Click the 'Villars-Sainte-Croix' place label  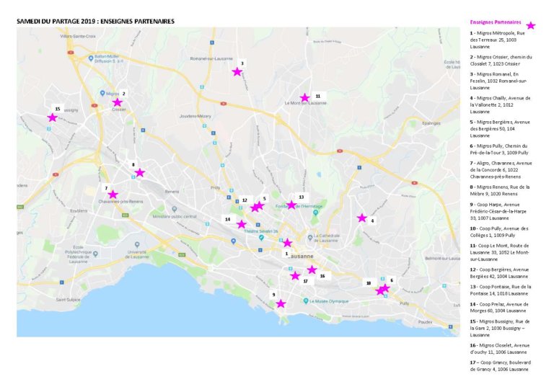point(78,36)
